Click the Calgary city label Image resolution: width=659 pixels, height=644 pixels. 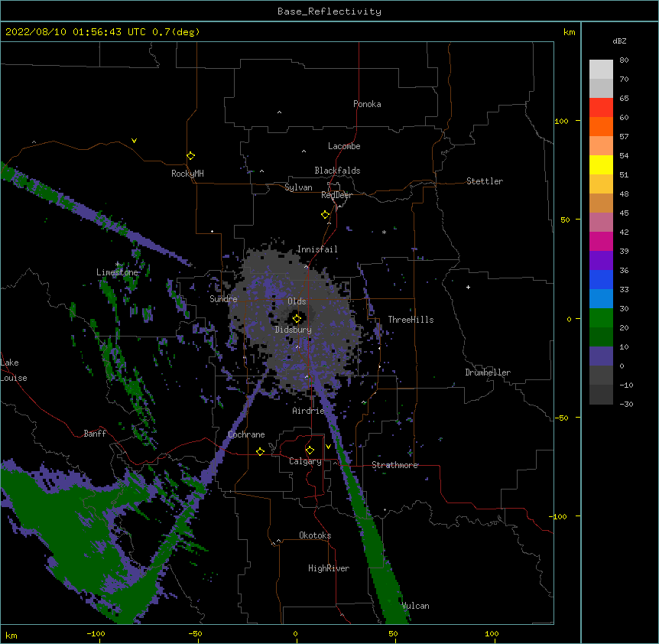[x=305, y=461]
